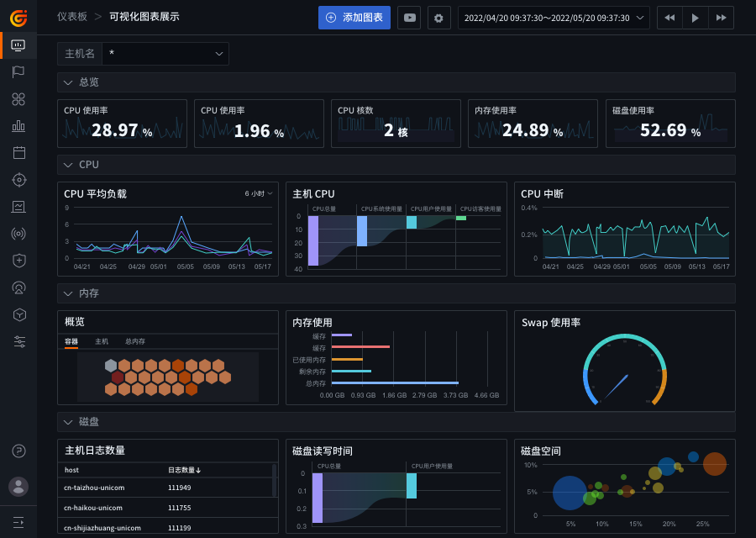Click the host column header

coord(71,470)
